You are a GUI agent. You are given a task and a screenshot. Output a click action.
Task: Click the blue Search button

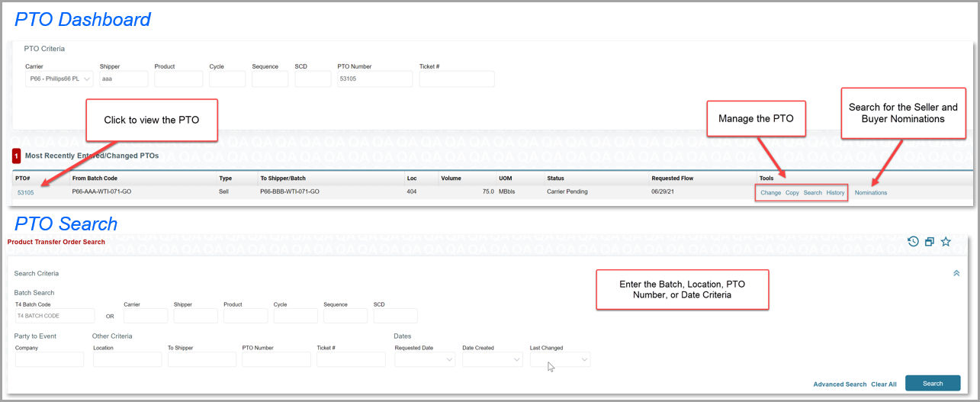(x=932, y=384)
